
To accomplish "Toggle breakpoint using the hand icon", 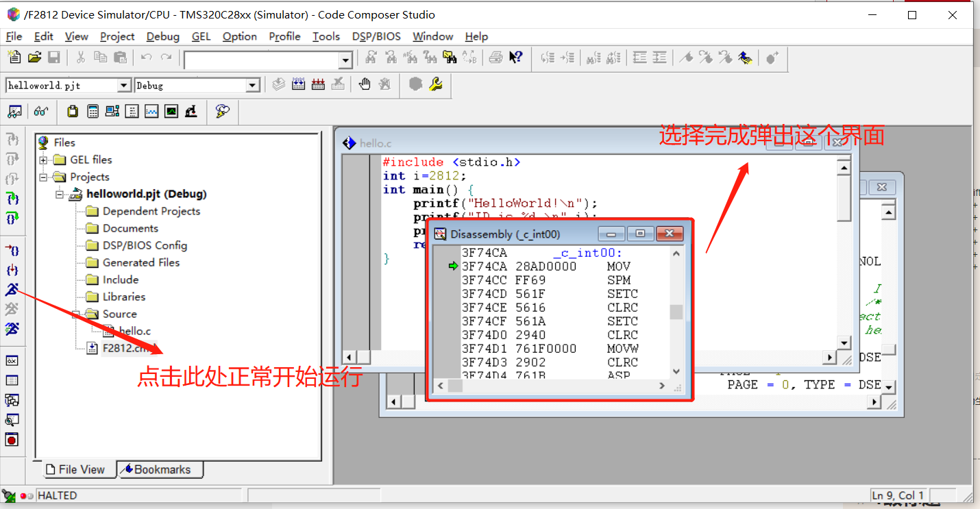I will point(365,84).
